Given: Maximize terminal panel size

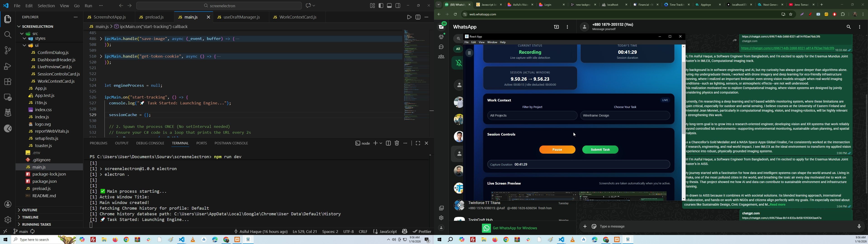Looking at the screenshot, I should (x=418, y=143).
